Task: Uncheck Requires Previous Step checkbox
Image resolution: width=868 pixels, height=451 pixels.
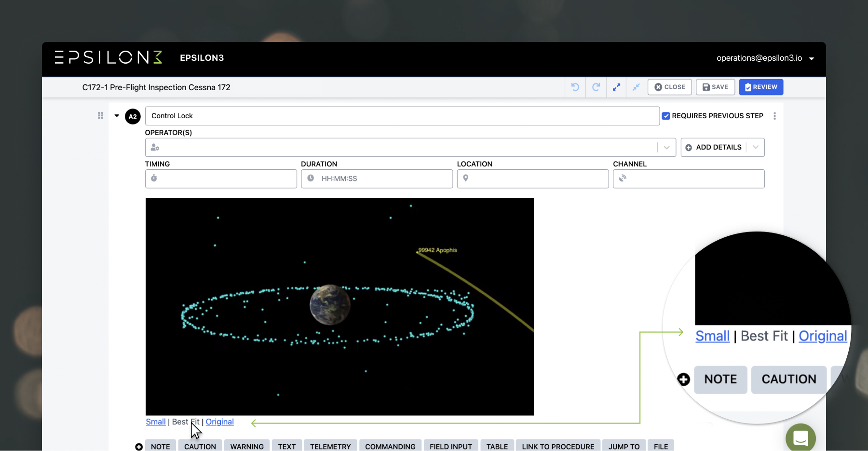Action: tap(666, 116)
